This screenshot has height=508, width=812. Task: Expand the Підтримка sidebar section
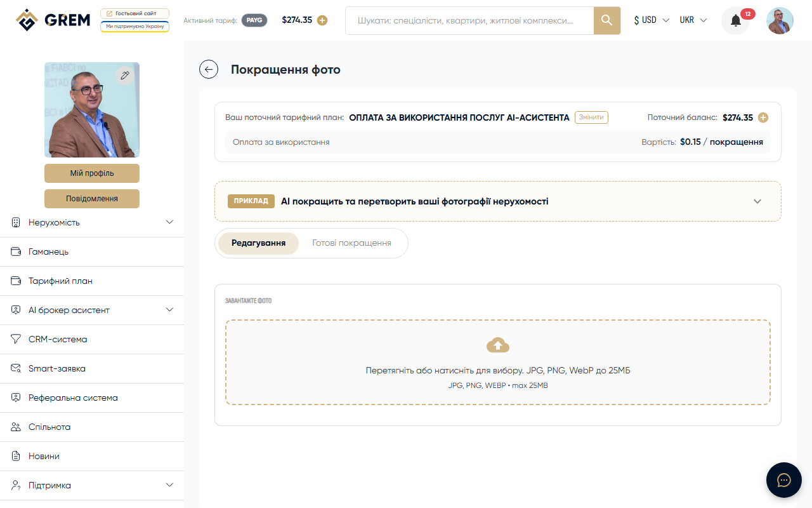(169, 485)
